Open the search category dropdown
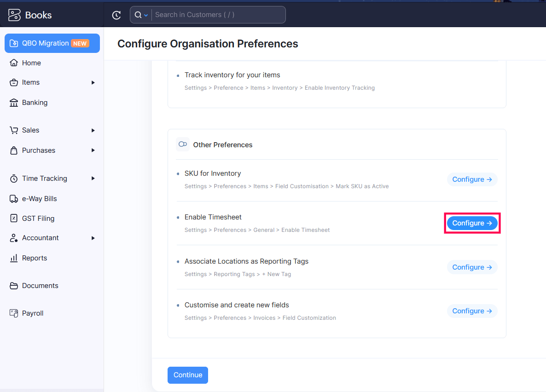546x392 pixels. [141, 15]
